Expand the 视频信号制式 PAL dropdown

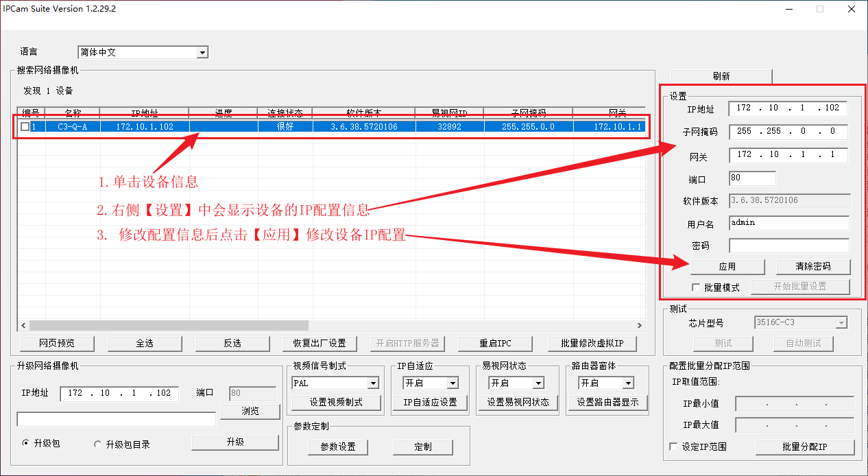(336, 383)
